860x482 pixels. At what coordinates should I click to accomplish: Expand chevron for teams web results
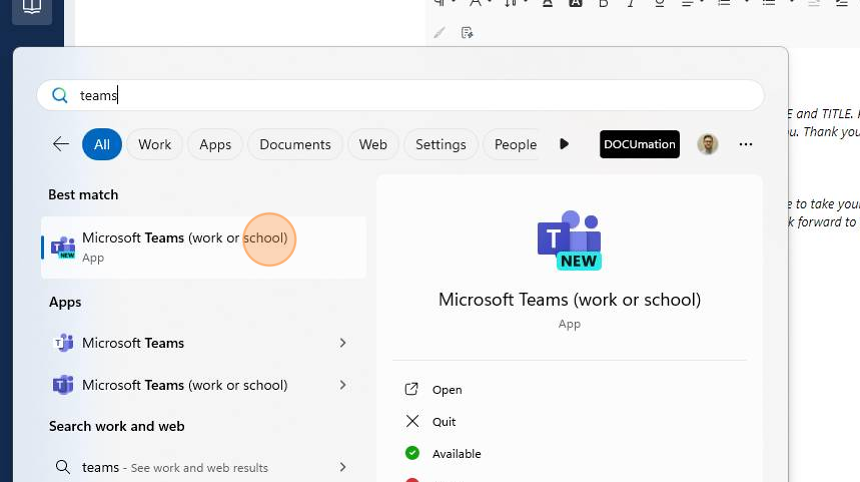(x=343, y=467)
